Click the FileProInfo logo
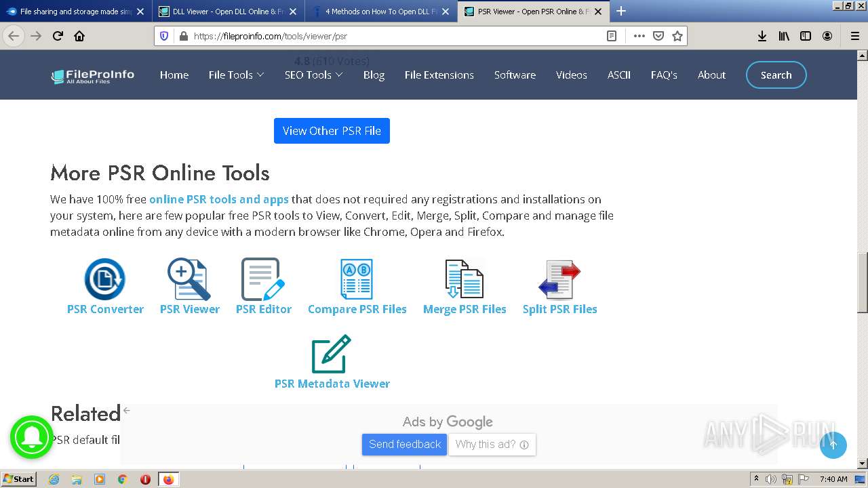Image resolution: width=868 pixels, height=488 pixels. [x=92, y=76]
